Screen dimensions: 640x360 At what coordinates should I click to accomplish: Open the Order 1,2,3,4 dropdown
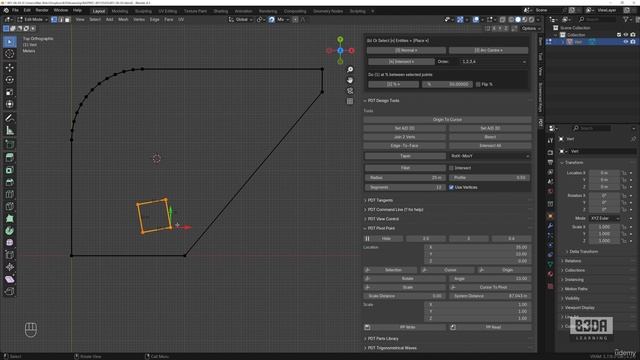493,62
